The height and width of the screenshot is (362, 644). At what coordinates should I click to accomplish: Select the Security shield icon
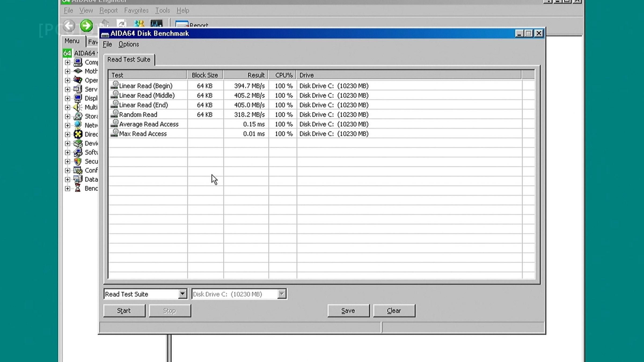(x=78, y=161)
